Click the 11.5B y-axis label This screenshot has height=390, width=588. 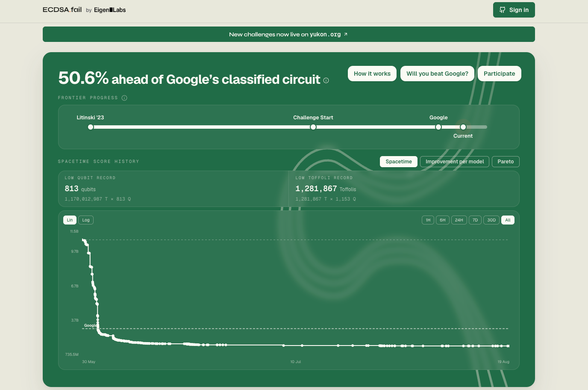pyautogui.click(x=74, y=231)
